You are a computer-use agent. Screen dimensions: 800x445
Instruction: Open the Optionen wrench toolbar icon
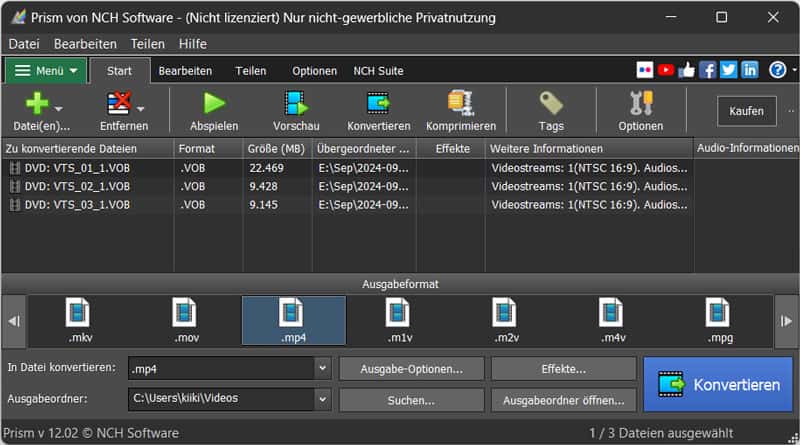pyautogui.click(x=641, y=104)
